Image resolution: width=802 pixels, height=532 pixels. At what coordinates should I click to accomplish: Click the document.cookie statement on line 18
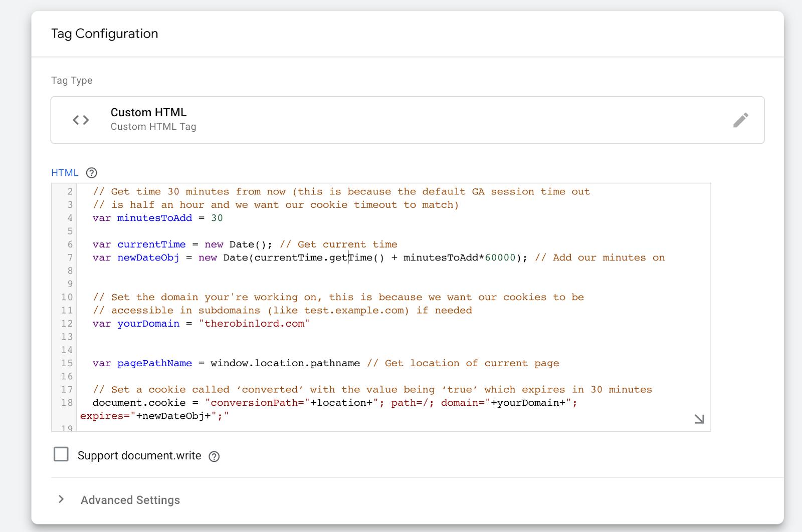tap(139, 403)
